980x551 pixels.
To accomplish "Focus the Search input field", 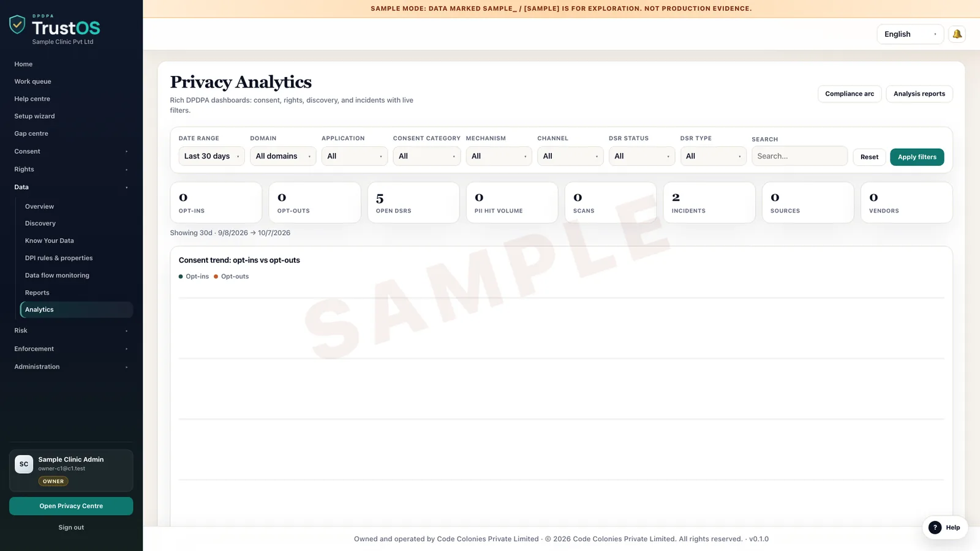I will click(x=799, y=156).
